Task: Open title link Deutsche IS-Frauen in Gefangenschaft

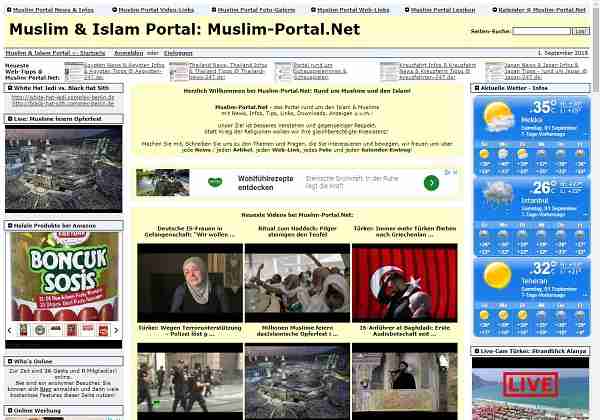Action: pyautogui.click(x=190, y=231)
